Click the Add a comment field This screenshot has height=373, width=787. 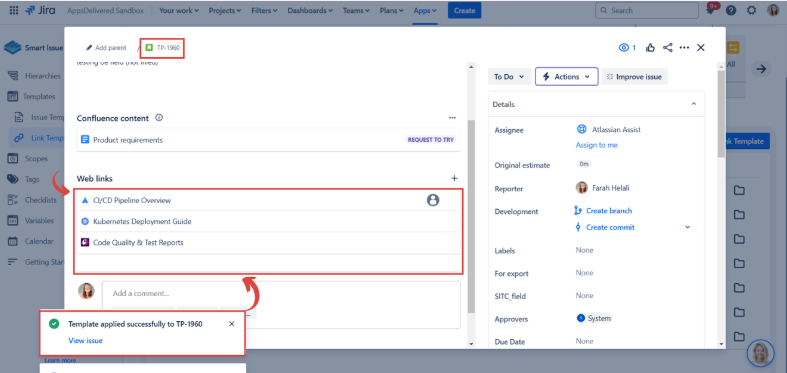[281, 293]
